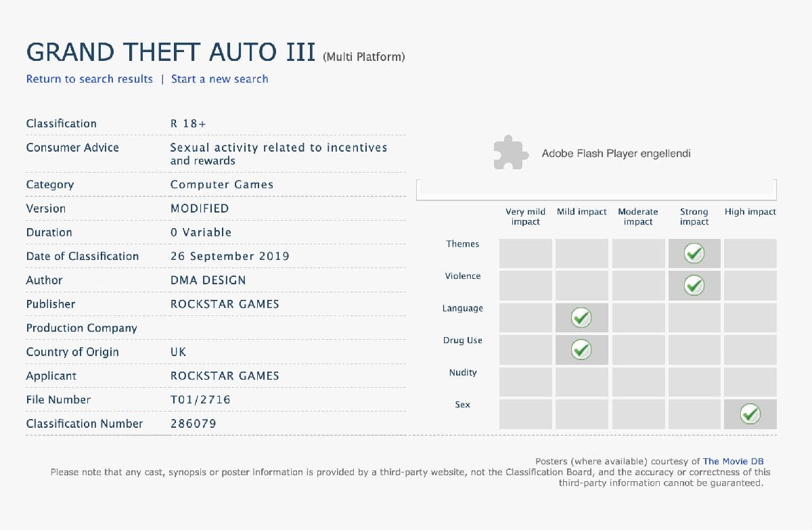Screen dimensions: 812x530
Task: Click the Violence strong impact checkmark icon
Action: pyautogui.click(x=694, y=285)
